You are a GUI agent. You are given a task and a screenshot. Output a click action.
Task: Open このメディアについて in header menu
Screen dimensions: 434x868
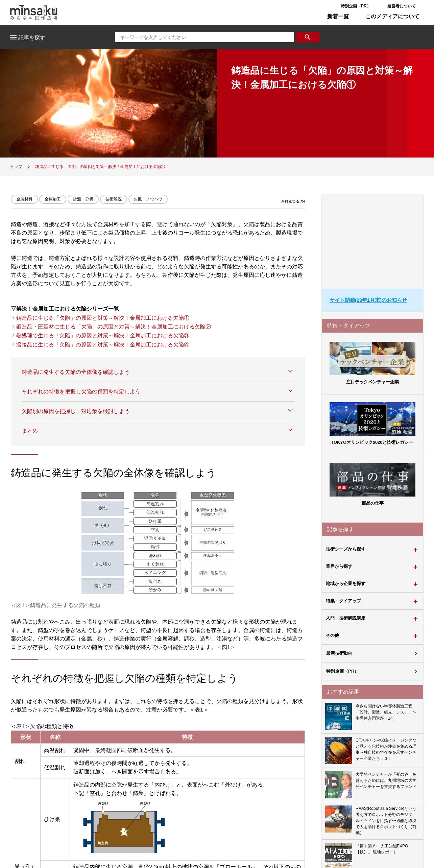392,17
